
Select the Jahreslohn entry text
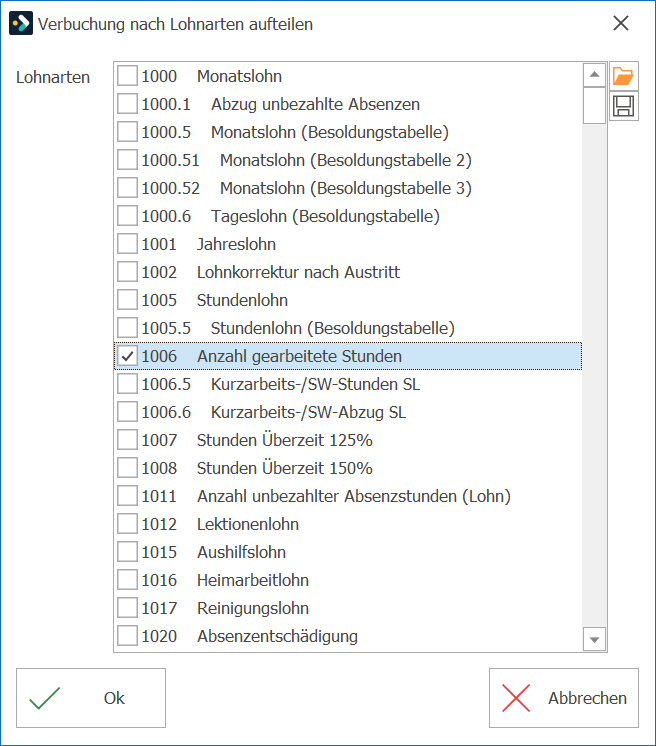pos(236,244)
